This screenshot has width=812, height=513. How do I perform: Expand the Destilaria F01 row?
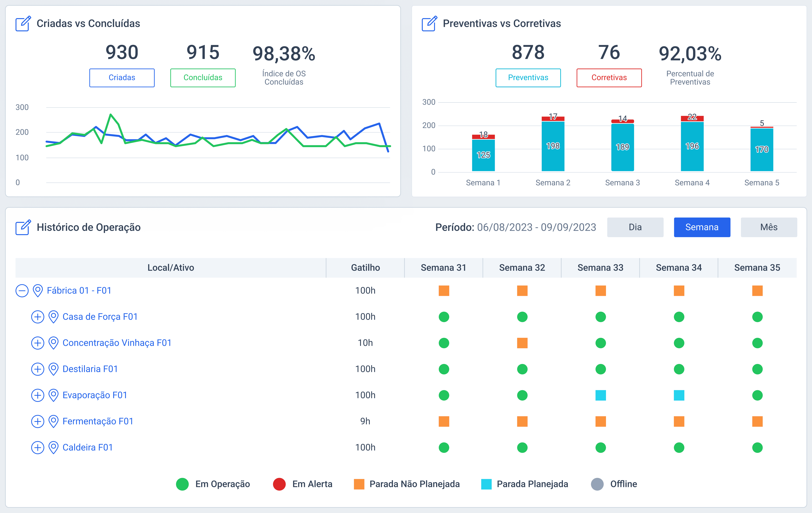[37, 369]
